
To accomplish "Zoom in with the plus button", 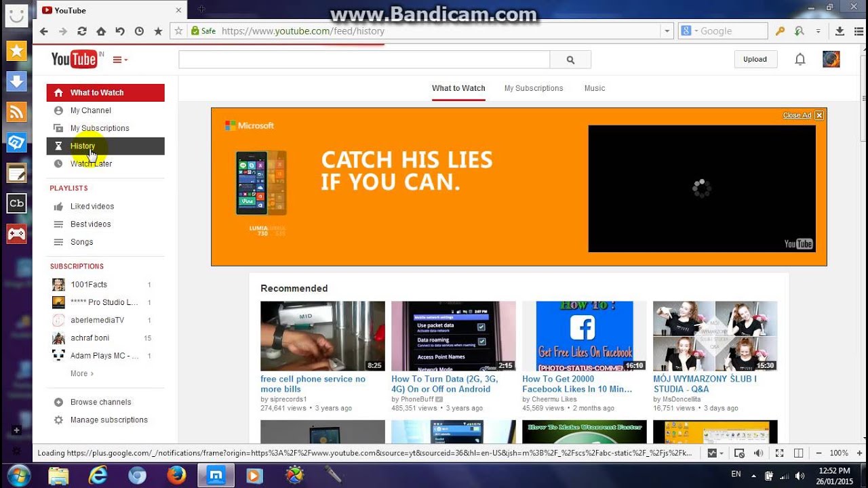I will 859,453.
